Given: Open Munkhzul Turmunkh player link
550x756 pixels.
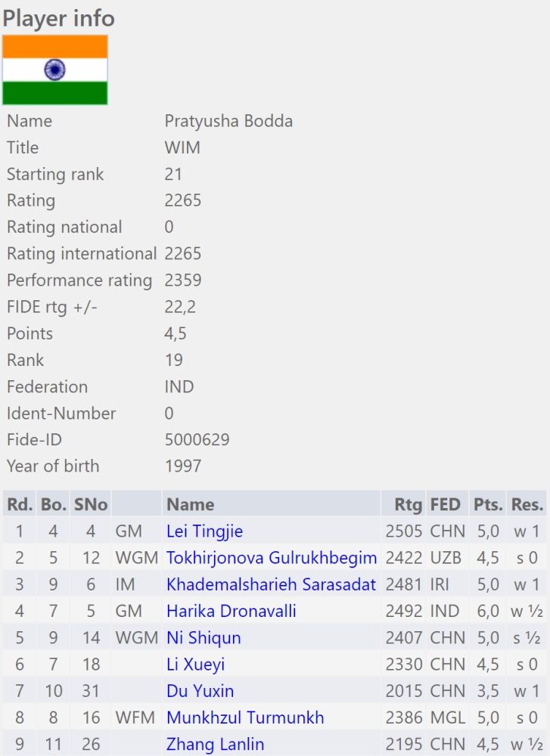Looking at the screenshot, I should [x=245, y=717].
